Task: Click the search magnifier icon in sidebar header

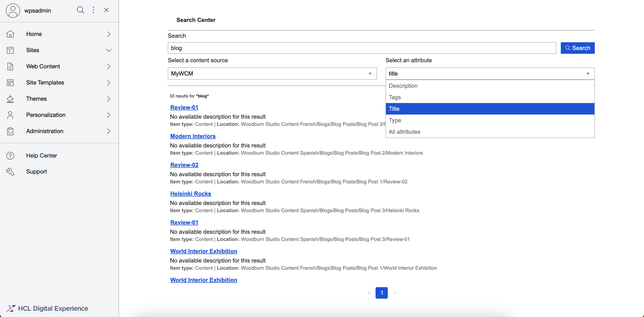Action: (80, 10)
